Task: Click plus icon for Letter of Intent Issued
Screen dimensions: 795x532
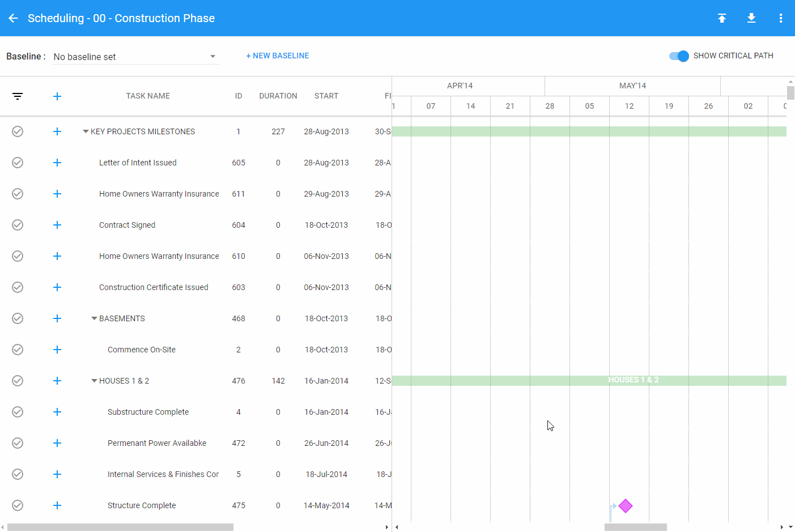Action: coord(57,163)
